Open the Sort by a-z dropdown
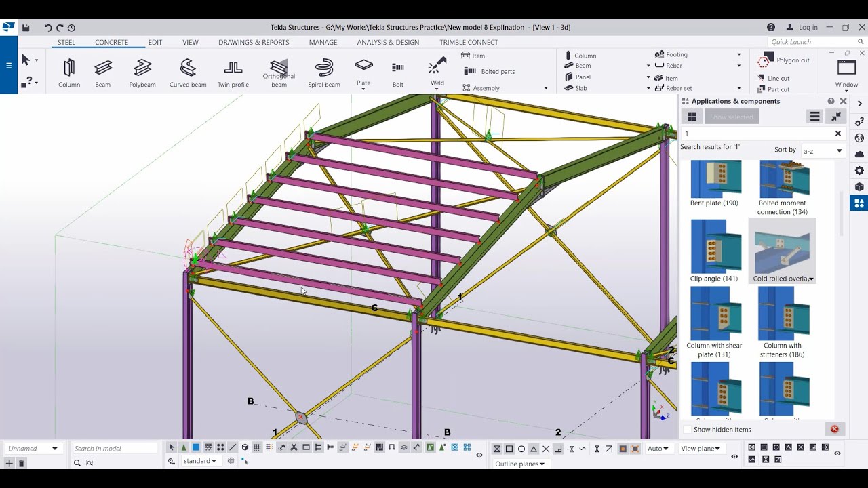 coord(823,151)
